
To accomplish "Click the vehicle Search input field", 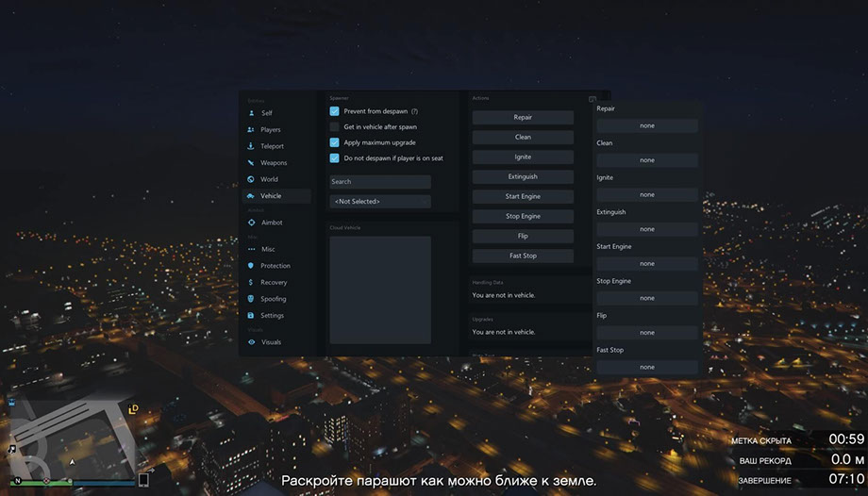I will 380,182.
